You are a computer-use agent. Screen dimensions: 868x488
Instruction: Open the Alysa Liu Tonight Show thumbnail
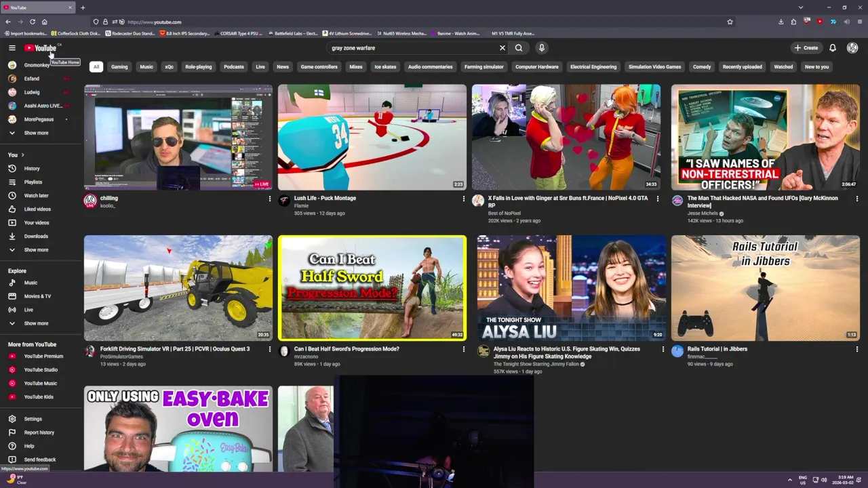(x=570, y=288)
